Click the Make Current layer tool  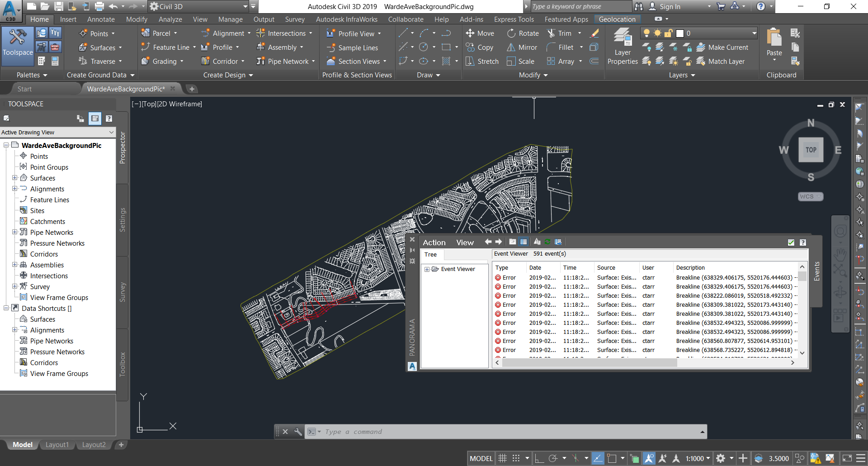click(723, 47)
